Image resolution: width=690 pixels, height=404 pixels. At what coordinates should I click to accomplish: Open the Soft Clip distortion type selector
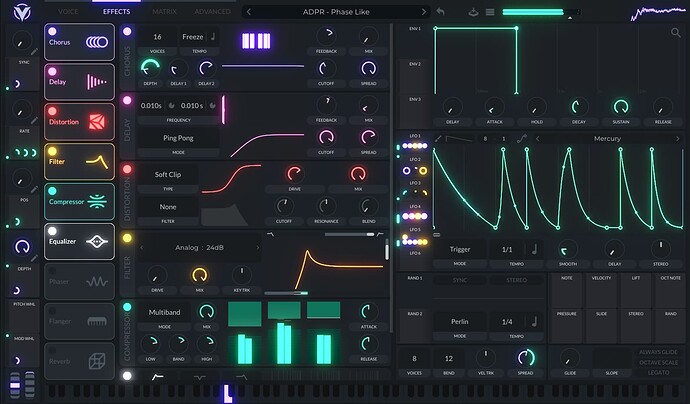pyautogui.click(x=168, y=174)
